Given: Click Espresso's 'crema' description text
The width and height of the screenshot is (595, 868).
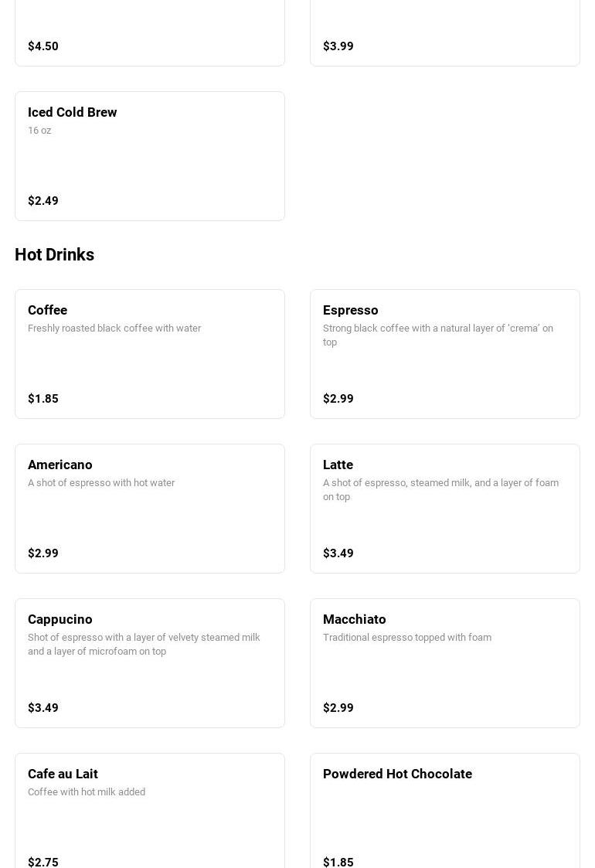Looking at the screenshot, I should 438,335.
